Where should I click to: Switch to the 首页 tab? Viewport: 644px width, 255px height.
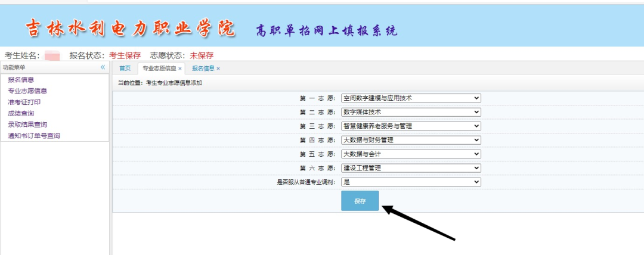[125, 69]
